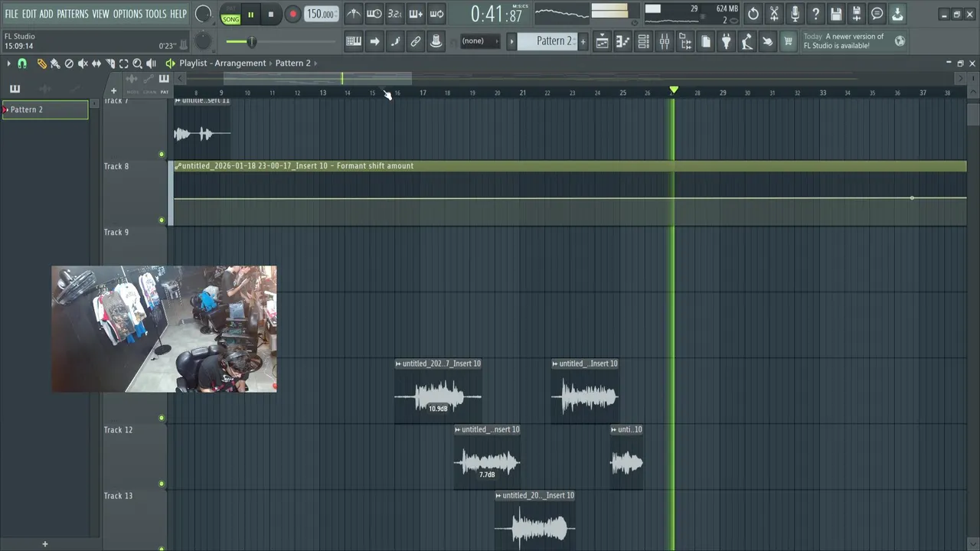Toggle loop recording icon
This screenshot has width=980, height=551.
pyautogui.click(x=436, y=14)
